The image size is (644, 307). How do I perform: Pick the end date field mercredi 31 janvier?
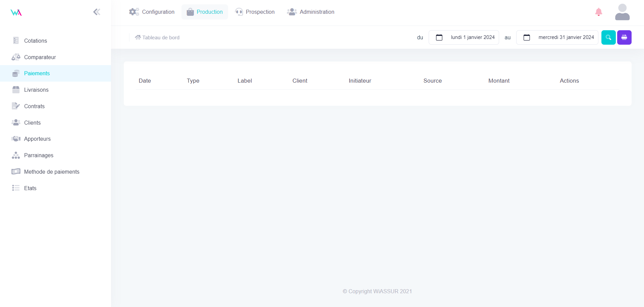pos(566,37)
